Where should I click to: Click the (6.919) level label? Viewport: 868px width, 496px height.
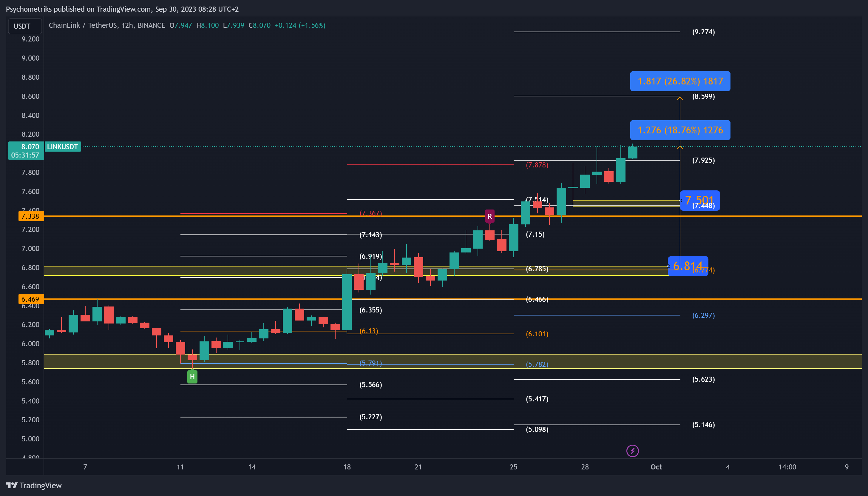370,257
